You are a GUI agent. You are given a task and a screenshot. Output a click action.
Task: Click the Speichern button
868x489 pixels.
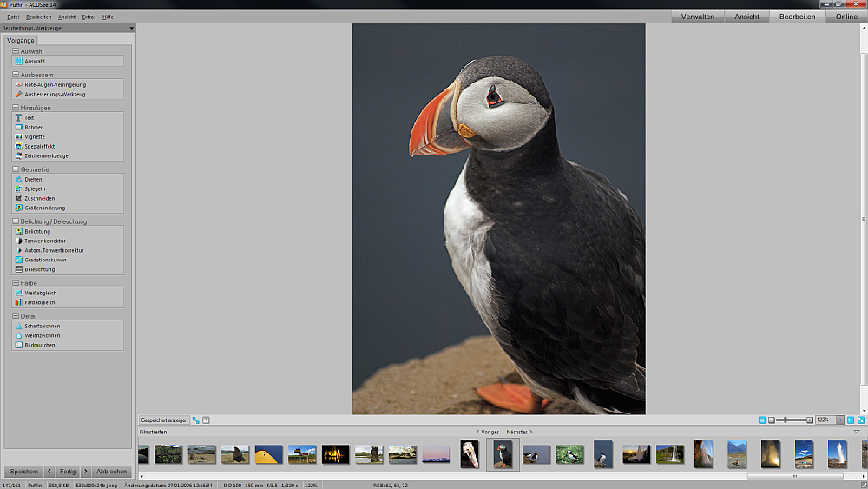pos(23,472)
